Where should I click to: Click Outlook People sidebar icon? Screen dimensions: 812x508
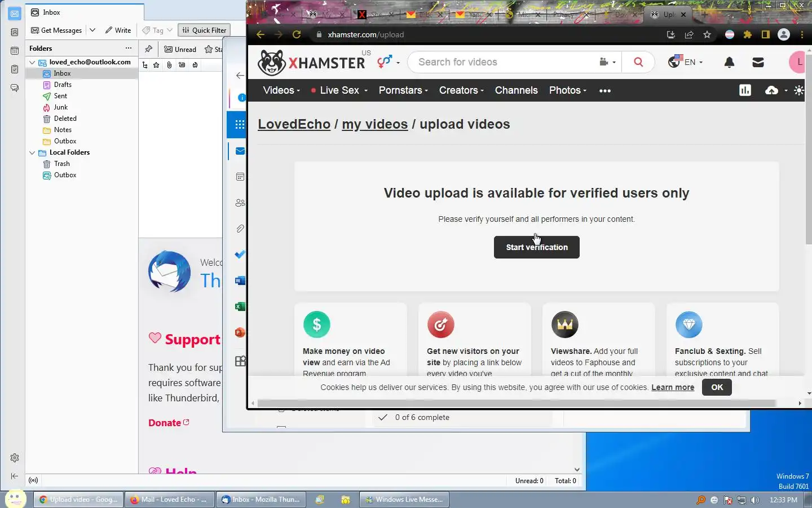tap(240, 203)
